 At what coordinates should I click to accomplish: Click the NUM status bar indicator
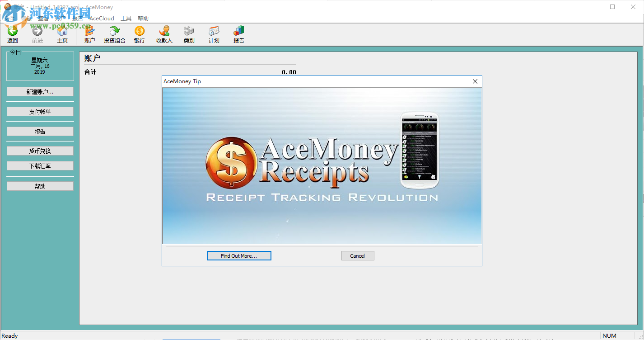click(609, 335)
